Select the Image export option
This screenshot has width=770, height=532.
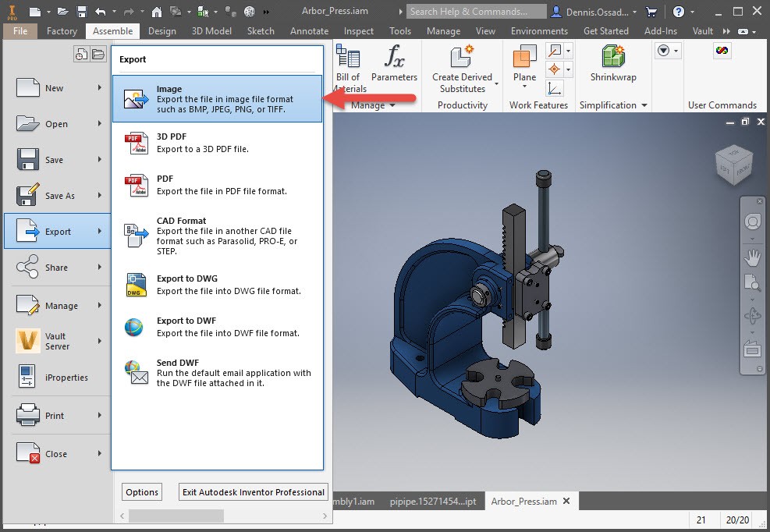pyautogui.click(x=217, y=98)
